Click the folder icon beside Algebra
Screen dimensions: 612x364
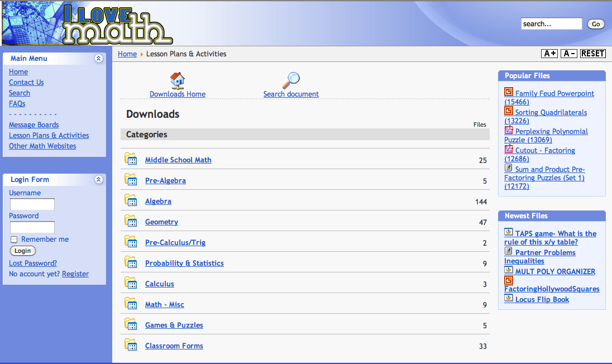(x=131, y=200)
